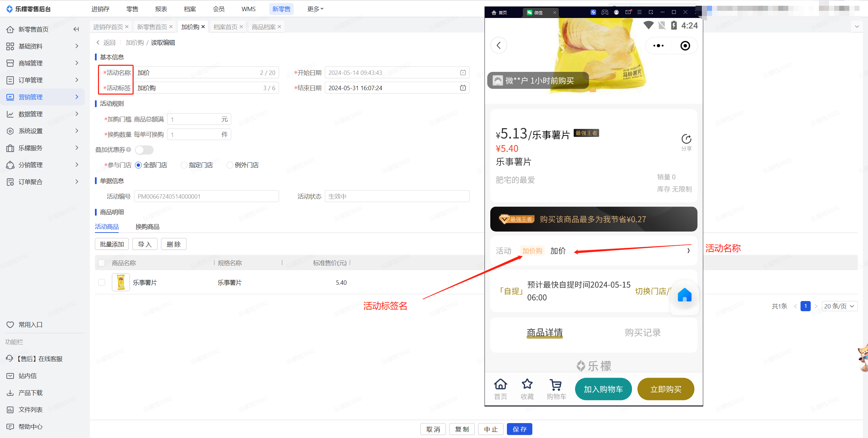Screen dimensions: 868x438
Task: Select 全部门店 radio button
Action: [x=138, y=165]
